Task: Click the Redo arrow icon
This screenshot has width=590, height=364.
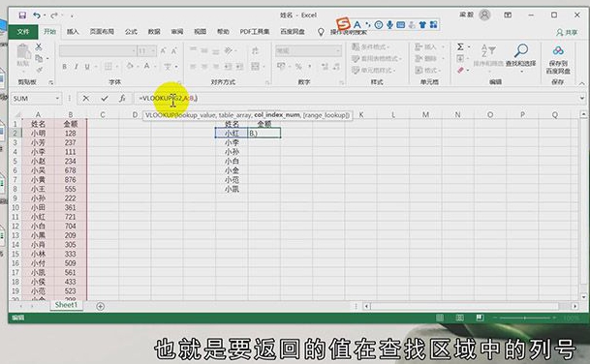Action: coord(54,15)
